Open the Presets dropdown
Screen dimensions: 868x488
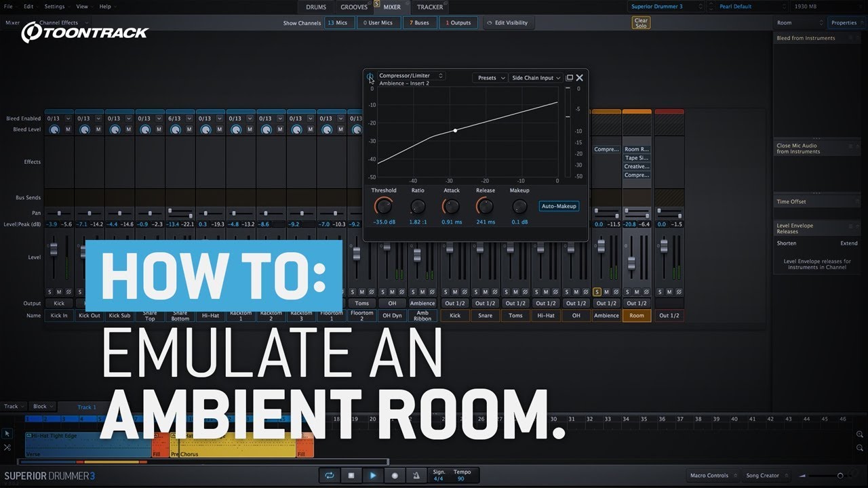pyautogui.click(x=490, y=78)
